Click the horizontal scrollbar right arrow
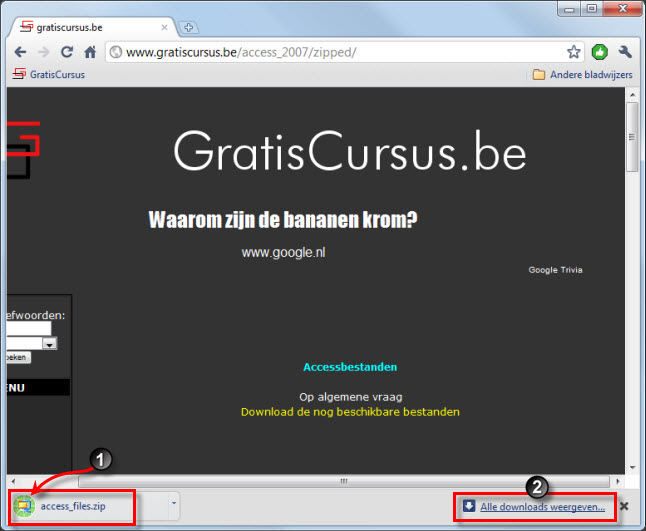The height and width of the screenshot is (531, 646). 617,481
